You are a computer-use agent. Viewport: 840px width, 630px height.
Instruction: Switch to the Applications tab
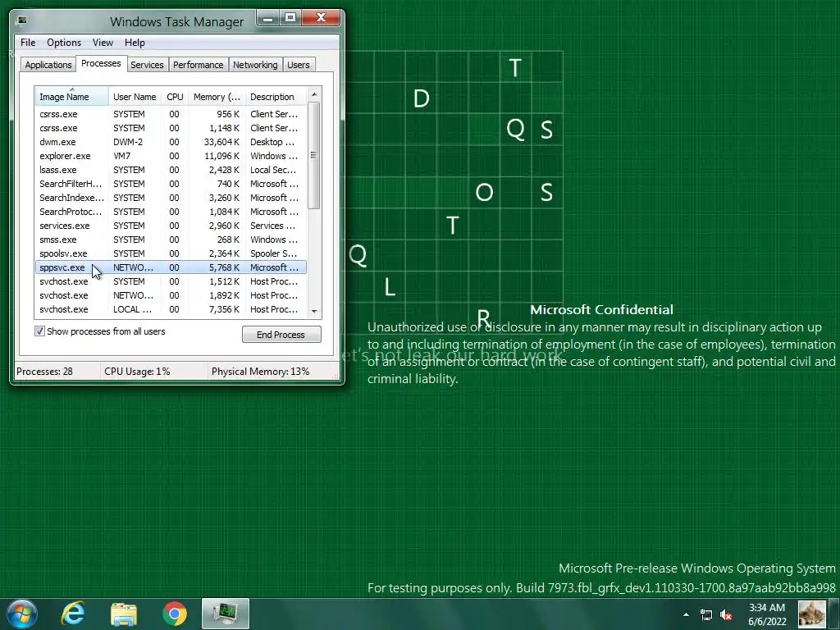click(48, 65)
